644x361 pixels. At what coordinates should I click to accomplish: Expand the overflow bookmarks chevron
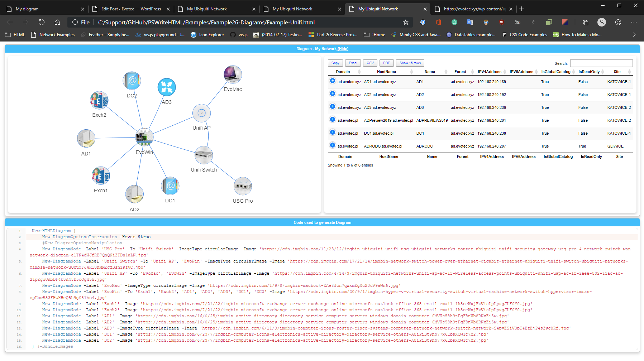(634, 35)
